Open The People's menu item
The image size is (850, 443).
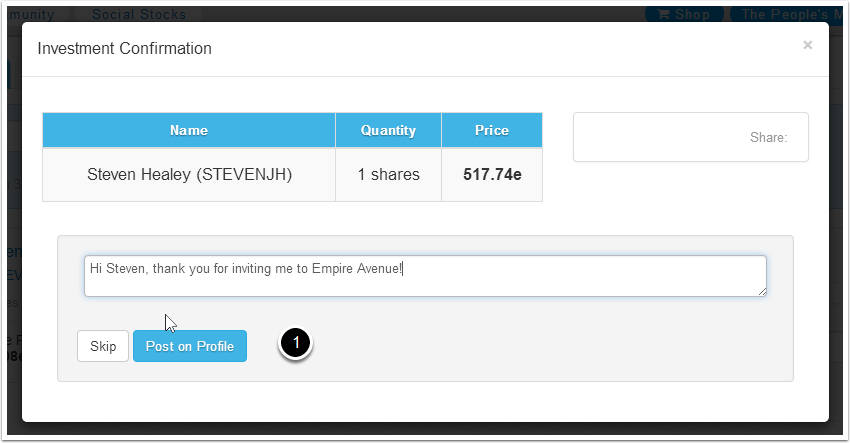(x=790, y=15)
